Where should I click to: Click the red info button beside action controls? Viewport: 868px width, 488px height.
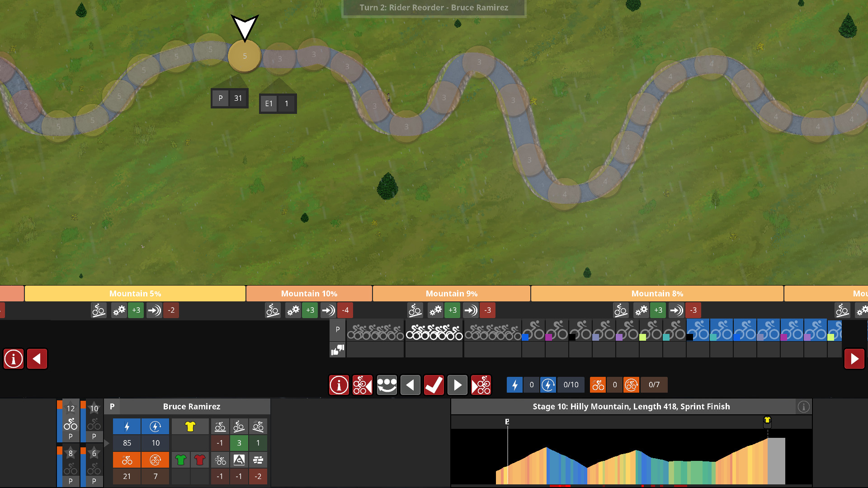339,385
